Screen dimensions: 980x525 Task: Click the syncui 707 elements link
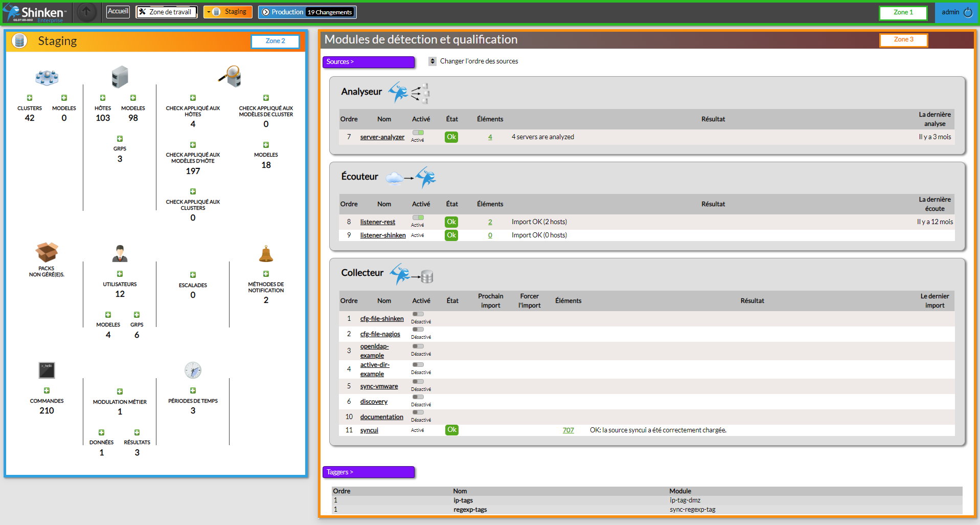tap(568, 430)
